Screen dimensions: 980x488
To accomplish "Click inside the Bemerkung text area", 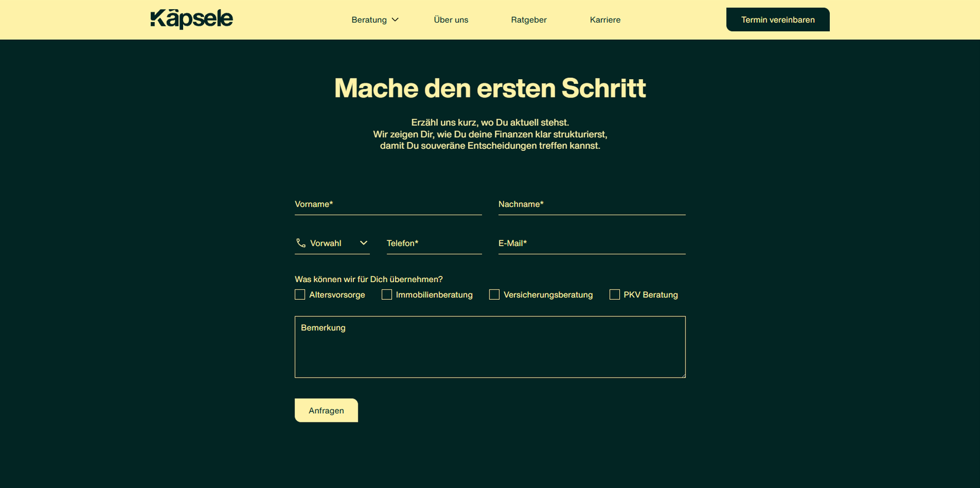I will point(490,347).
